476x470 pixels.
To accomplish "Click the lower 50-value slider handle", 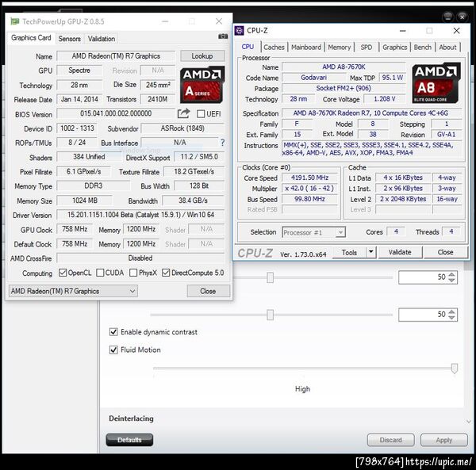I will [270, 315].
